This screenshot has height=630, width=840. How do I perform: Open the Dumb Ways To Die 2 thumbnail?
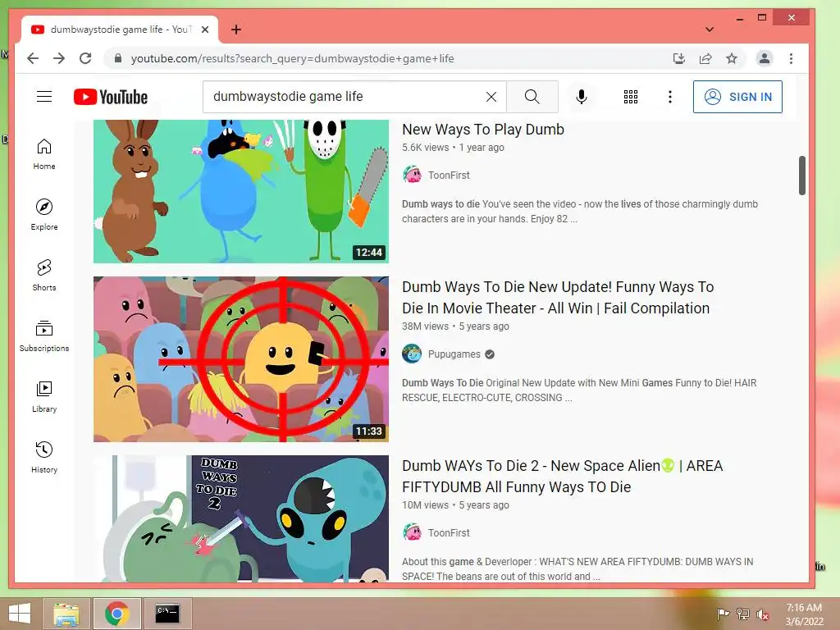coord(241,518)
